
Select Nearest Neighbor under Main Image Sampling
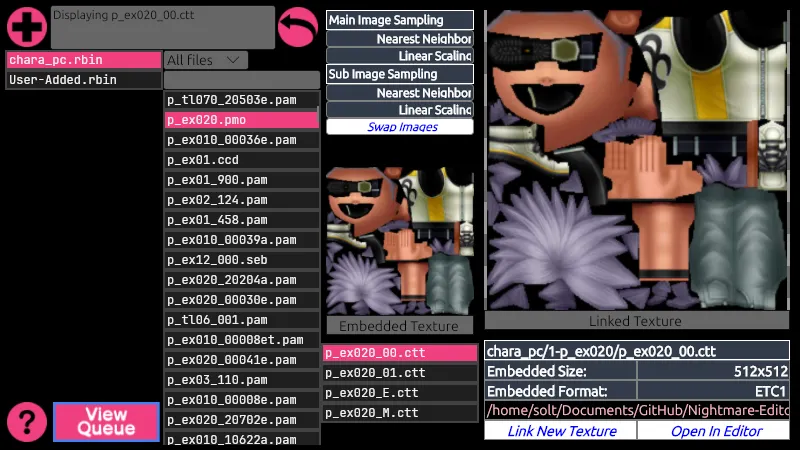click(399, 39)
